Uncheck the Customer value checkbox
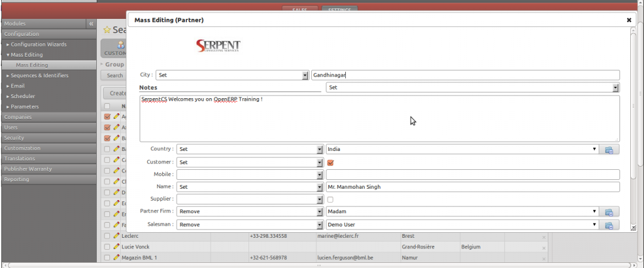Screen dimensions: 644x268 [x=330, y=162]
